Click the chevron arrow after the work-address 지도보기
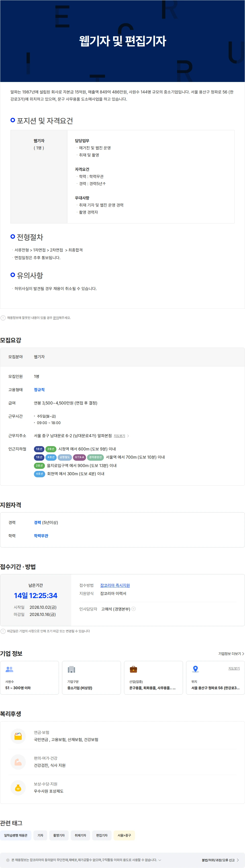Screen dimensions: 245x868 click(128, 436)
